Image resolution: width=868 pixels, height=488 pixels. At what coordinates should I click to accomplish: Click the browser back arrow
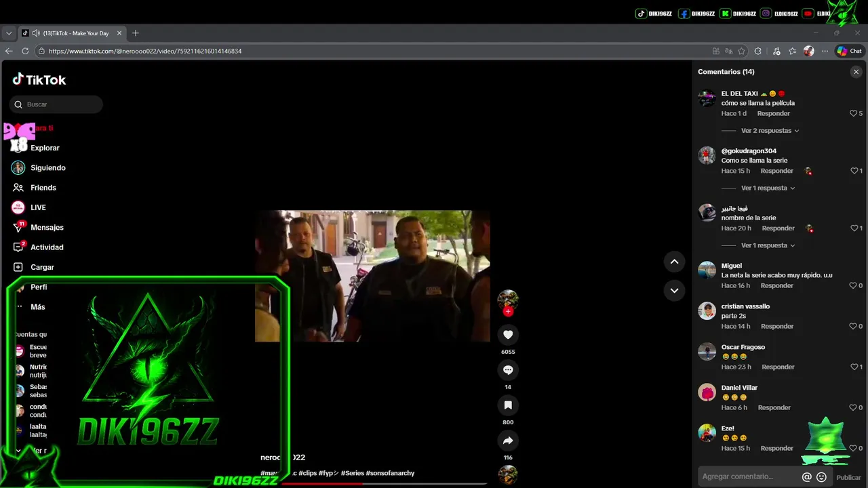(9, 51)
